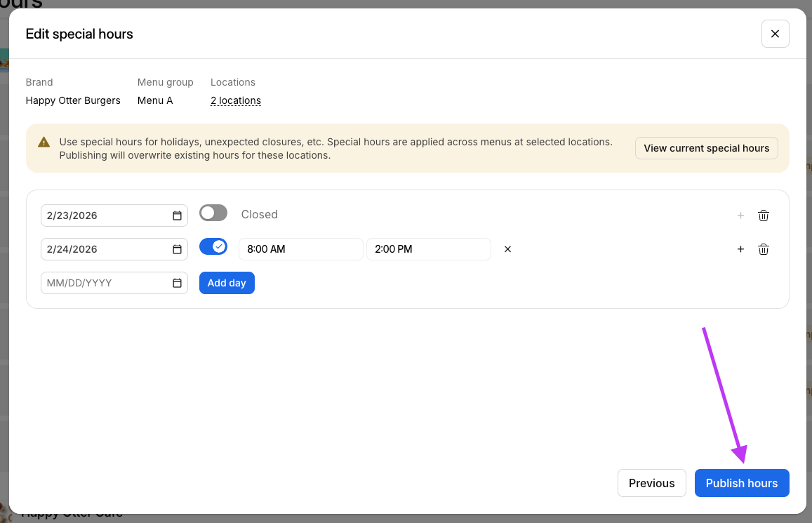Click the empty MM/DD/YYYY date field

[105, 283]
